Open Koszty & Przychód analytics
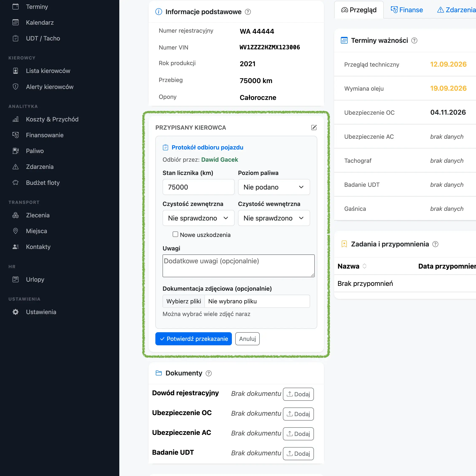476x476 pixels. pyautogui.click(x=52, y=119)
